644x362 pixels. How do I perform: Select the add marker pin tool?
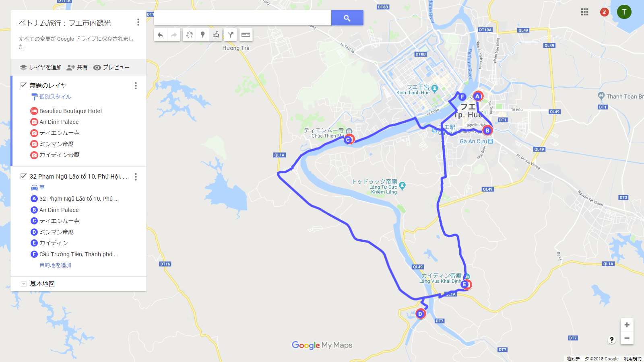coord(203,35)
